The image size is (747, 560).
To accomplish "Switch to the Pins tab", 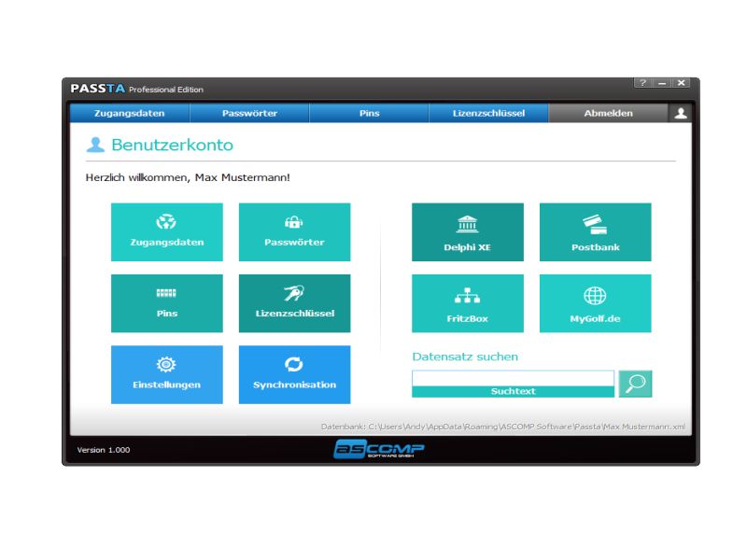I will (369, 113).
